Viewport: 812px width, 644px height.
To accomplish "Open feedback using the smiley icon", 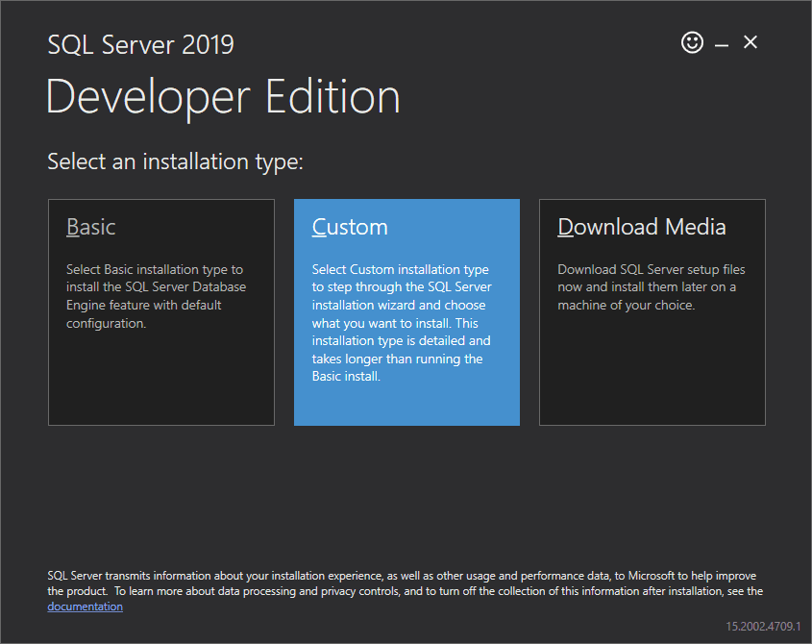I will [692, 42].
